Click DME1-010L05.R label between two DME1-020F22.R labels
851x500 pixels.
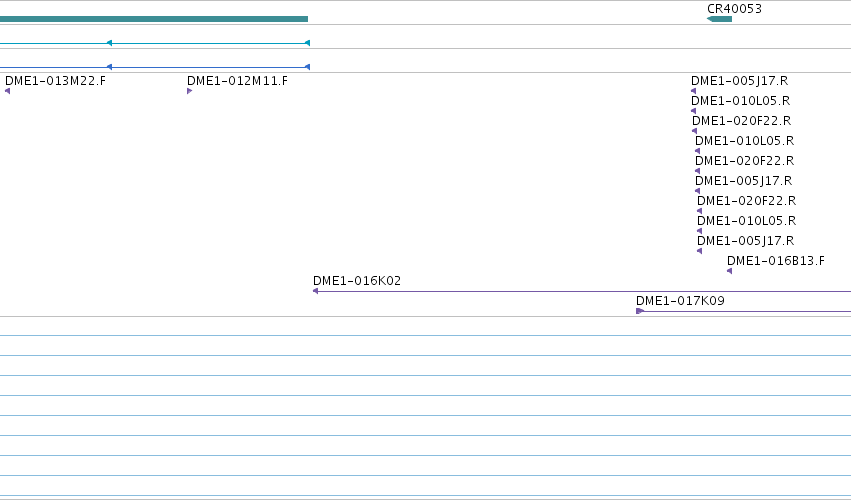click(x=745, y=141)
